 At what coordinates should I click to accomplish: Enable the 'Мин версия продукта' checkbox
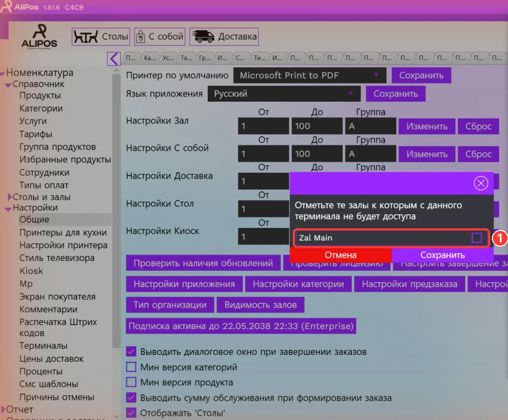131,382
